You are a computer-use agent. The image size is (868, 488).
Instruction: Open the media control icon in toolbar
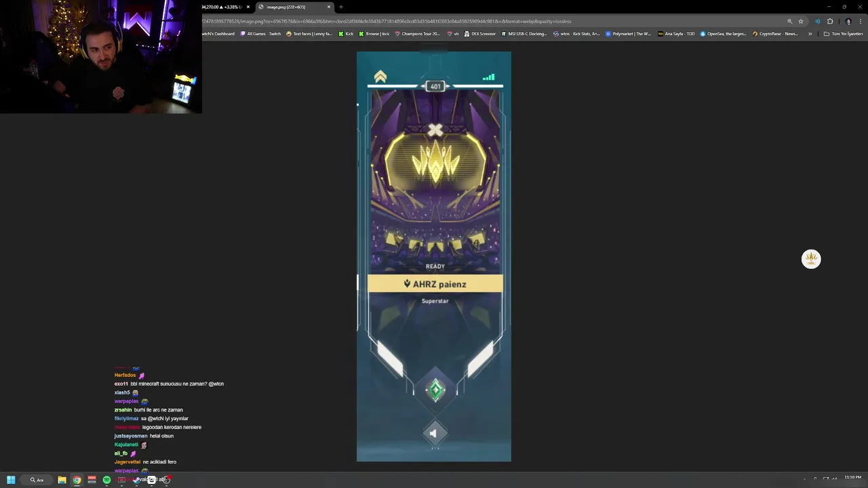[818, 21]
